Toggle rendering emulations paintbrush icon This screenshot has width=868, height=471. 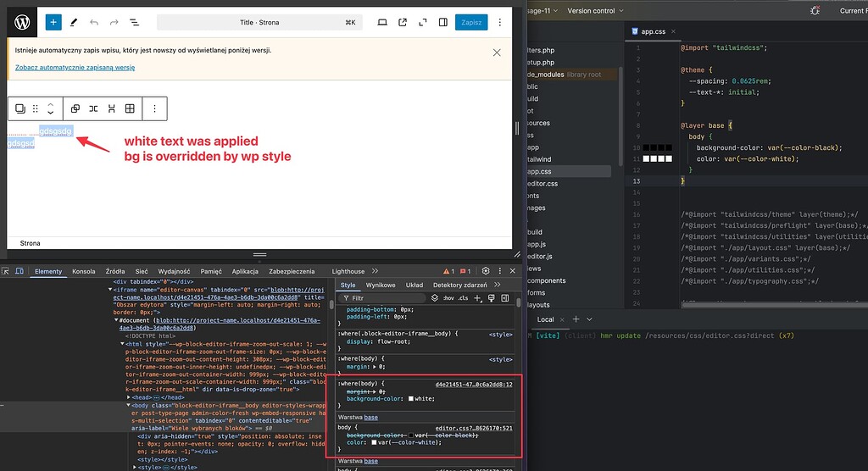tap(491, 298)
